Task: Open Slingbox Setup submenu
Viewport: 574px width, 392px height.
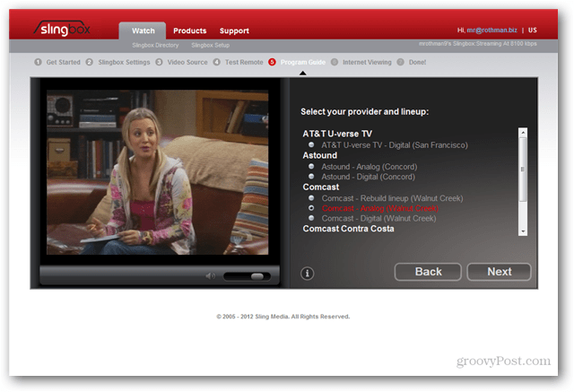Action: tap(210, 45)
